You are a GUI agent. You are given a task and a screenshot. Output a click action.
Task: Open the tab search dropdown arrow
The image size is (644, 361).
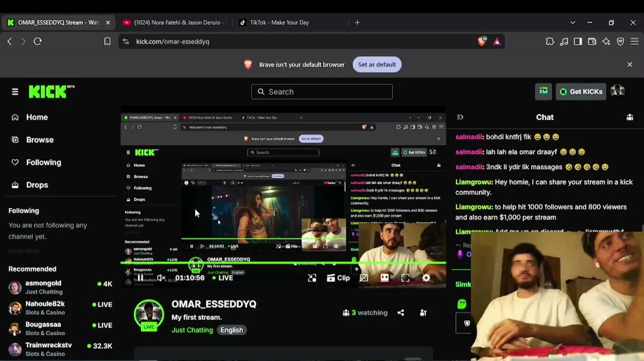point(573,23)
